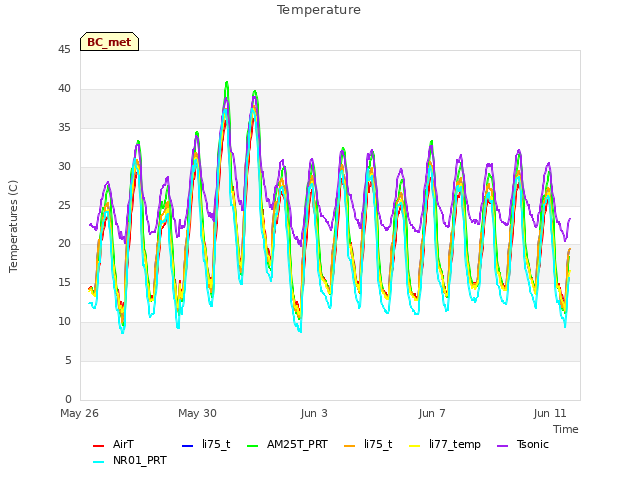Screen dimensions: 640x480
Task: Click the 0 y-axis tick label
Action: 68,399
